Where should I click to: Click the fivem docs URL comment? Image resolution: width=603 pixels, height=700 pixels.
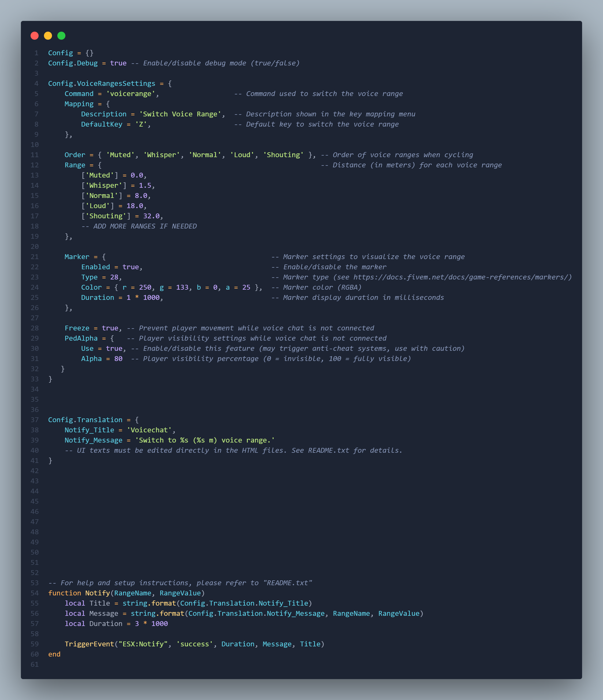pos(422,277)
